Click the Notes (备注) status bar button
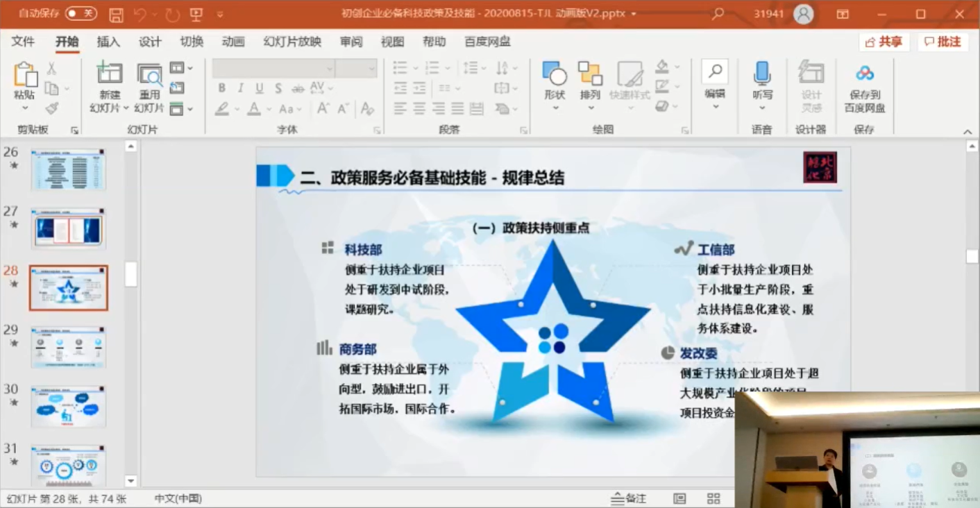Image resolution: width=980 pixels, height=508 pixels. [628, 498]
